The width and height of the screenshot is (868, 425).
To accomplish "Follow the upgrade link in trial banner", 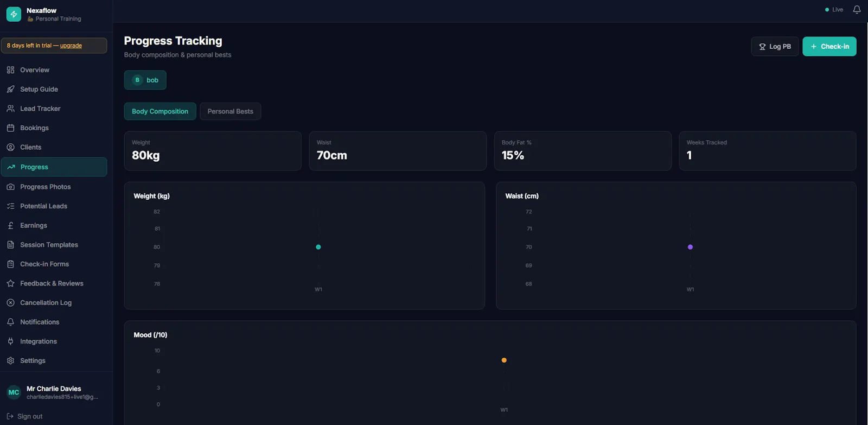I will pos(71,46).
